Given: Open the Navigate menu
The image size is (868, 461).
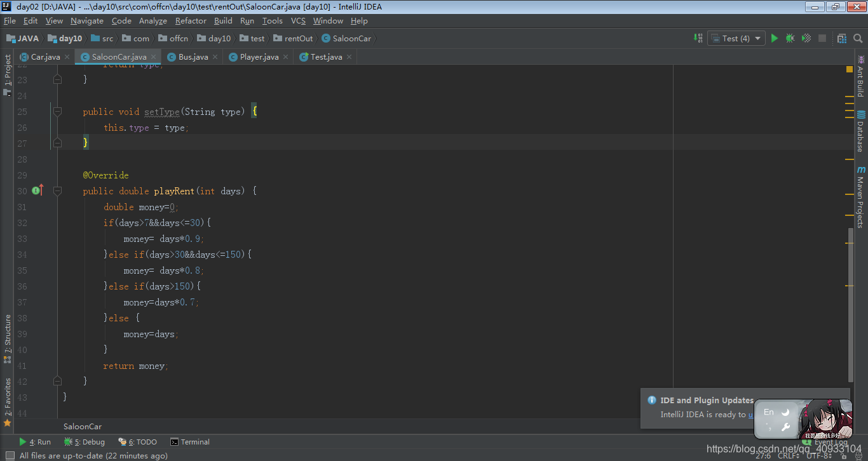Looking at the screenshot, I should pos(86,20).
